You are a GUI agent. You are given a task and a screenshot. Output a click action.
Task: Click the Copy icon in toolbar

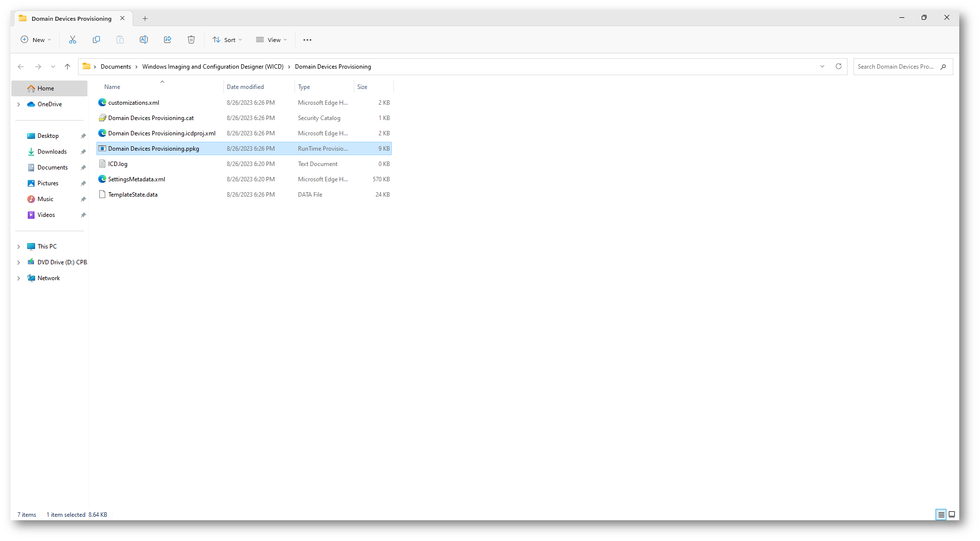point(96,40)
